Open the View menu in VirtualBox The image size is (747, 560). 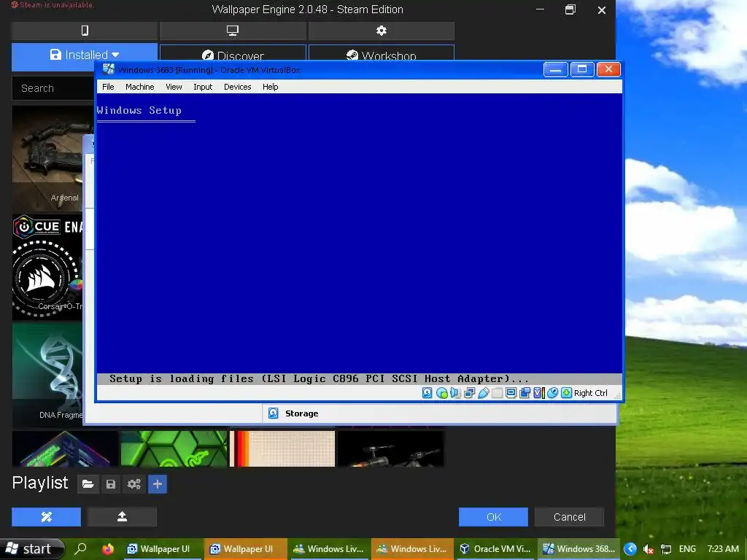pyautogui.click(x=174, y=87)
